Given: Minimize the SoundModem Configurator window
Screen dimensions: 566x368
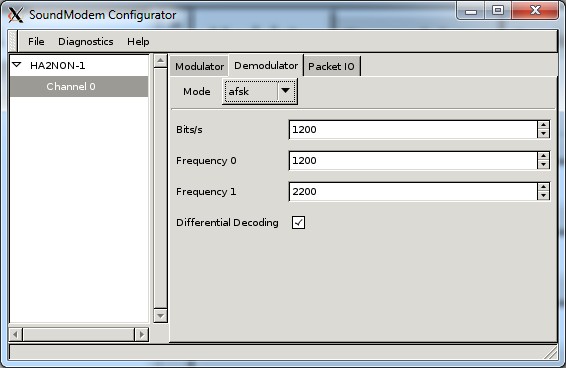Looking at the screenshot, I should 471,11.
